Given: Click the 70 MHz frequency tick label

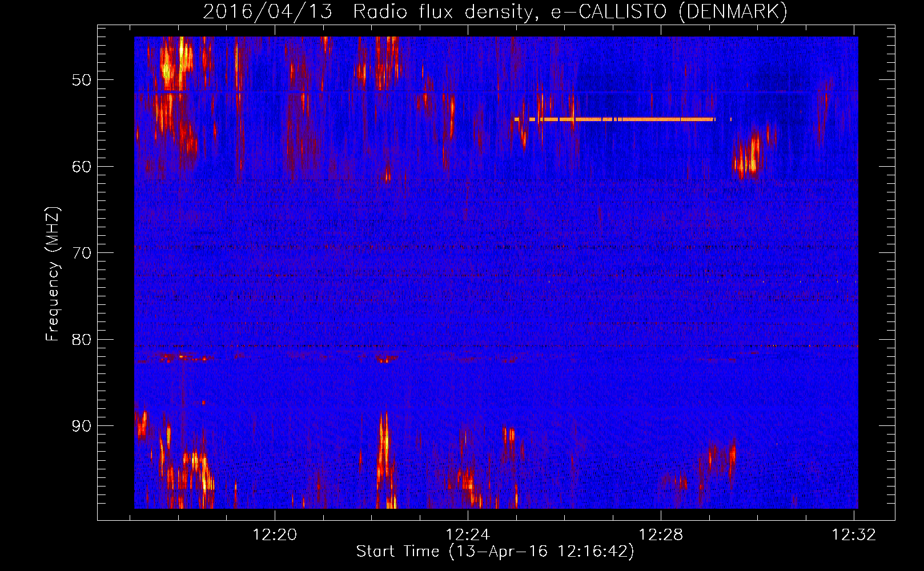Looking at the screenshot, I should point(82,253).
